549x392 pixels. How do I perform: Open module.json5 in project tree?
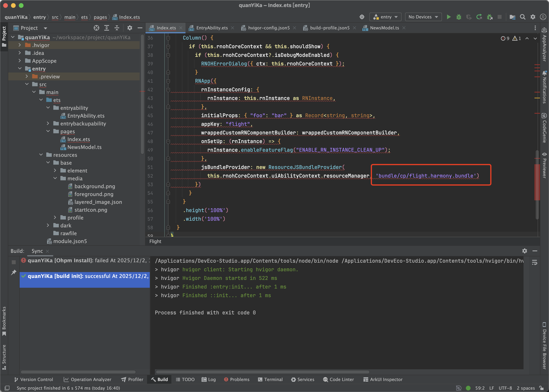pyautogui.click(x=70, y=241)
